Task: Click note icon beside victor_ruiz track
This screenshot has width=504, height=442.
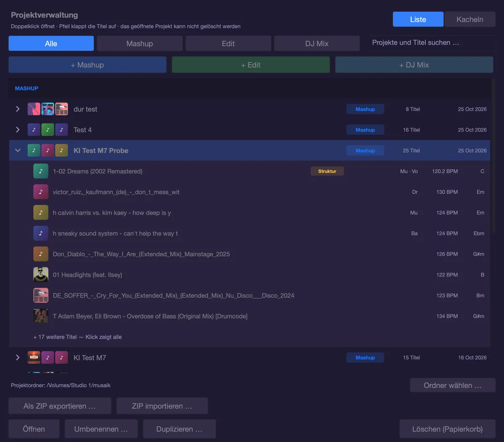Action: 41,192
